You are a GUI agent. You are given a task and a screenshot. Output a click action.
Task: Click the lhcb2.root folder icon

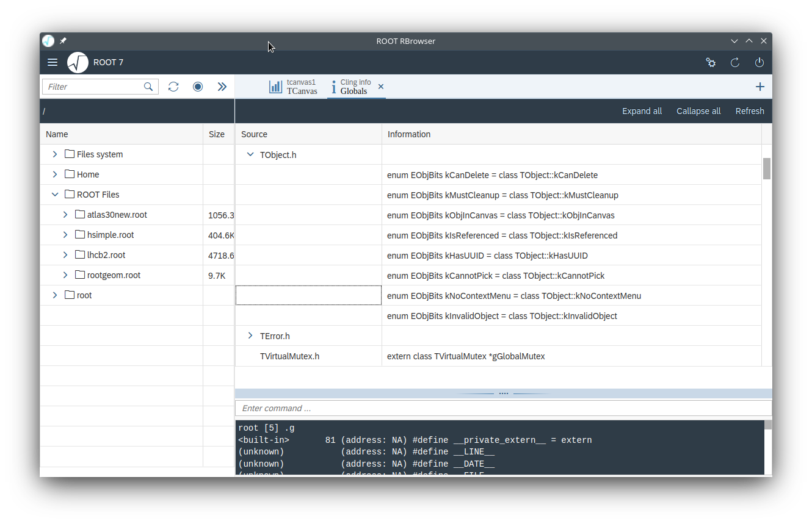pos(80,255)
